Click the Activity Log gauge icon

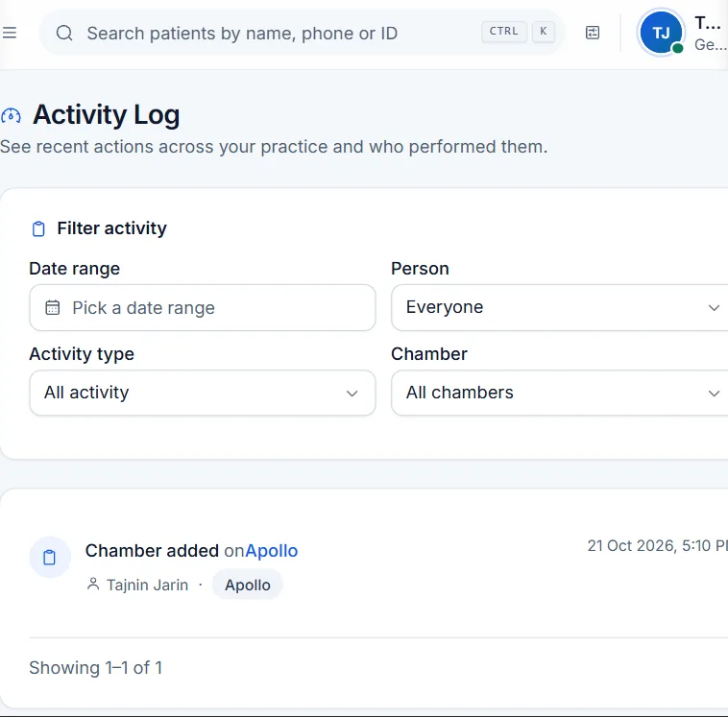pos(11,115)
